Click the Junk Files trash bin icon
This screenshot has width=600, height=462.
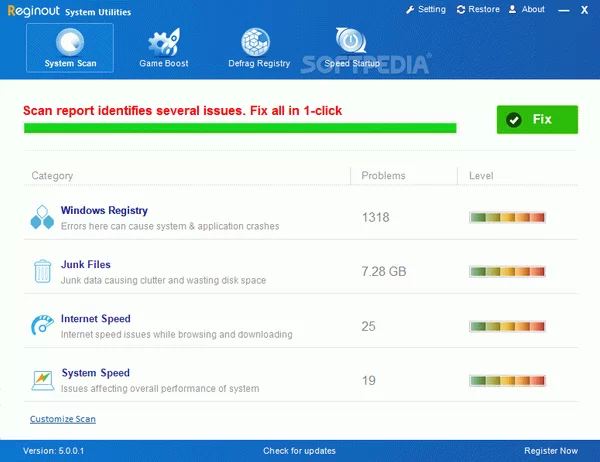(x=42, y=271)
